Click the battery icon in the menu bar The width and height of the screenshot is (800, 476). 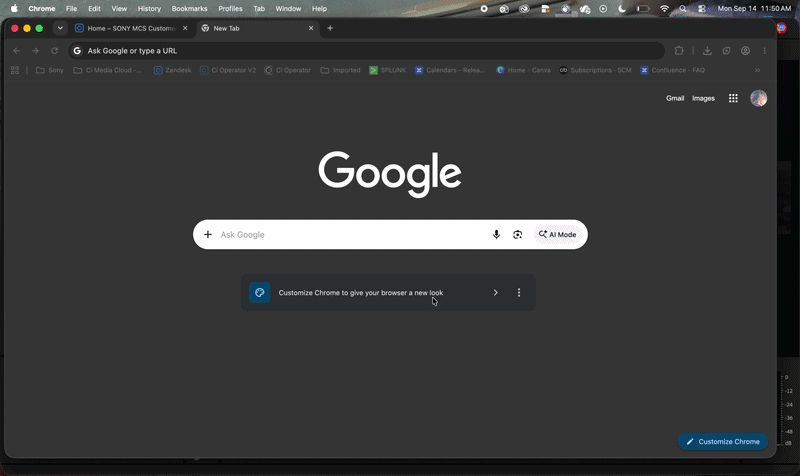pos(643,9)
